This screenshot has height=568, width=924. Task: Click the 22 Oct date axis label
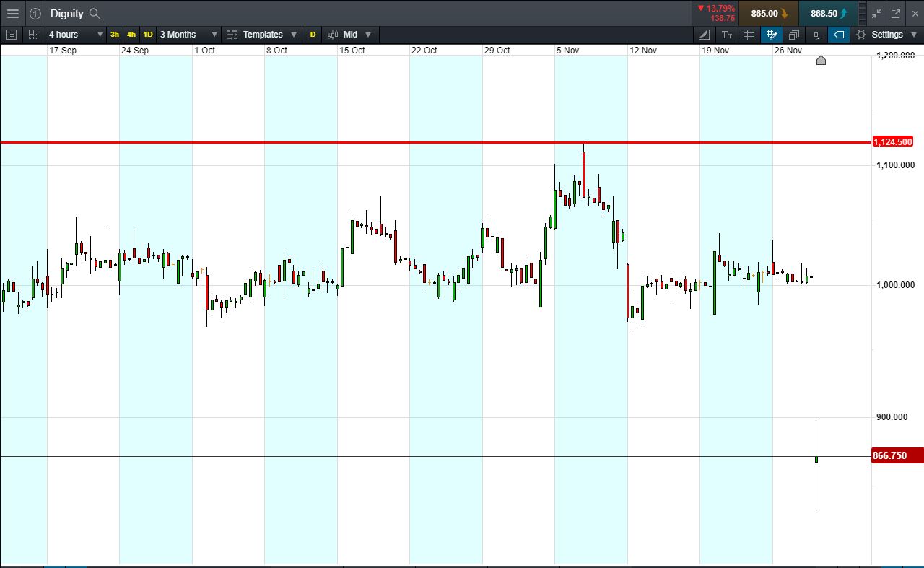point(424,51)
